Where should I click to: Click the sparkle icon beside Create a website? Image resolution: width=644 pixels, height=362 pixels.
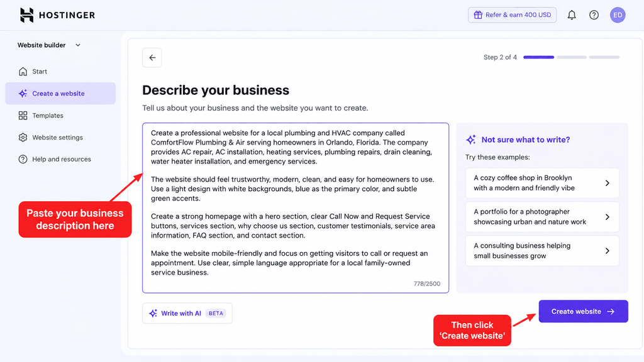tap(23, 94)
